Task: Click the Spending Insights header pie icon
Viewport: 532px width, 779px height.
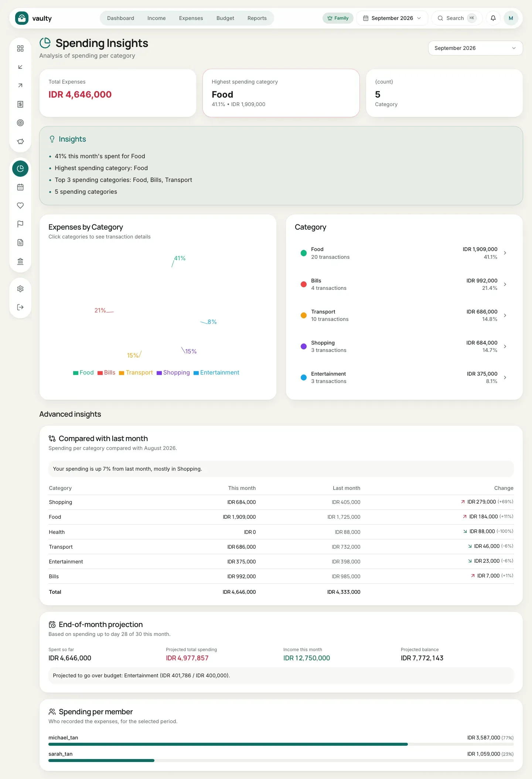Action: 45,43
